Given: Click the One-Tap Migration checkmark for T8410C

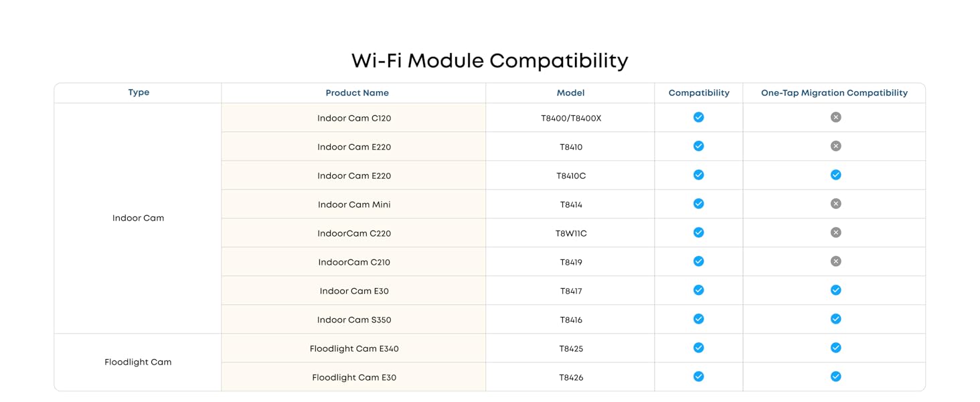Looking at the screenshot, I should 835,175.
